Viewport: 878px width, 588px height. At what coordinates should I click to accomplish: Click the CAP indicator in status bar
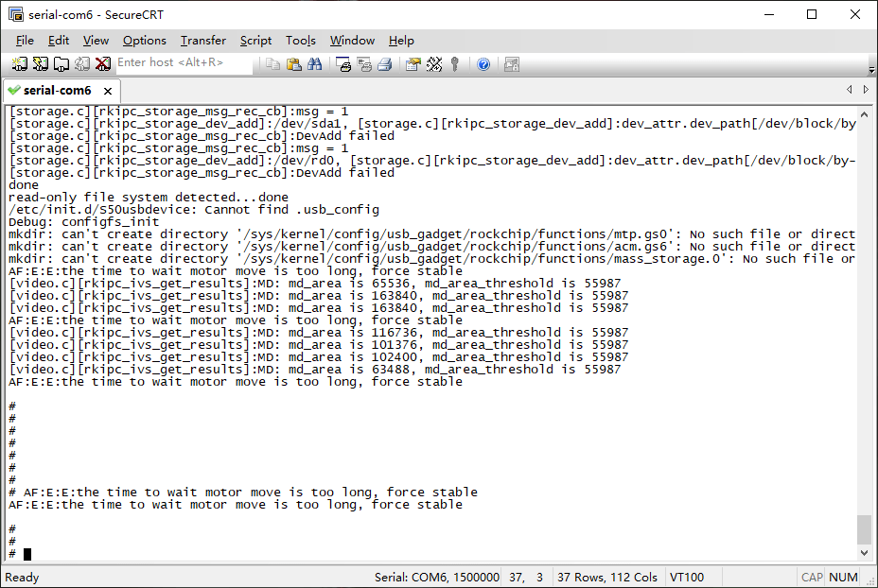(812, 578)
